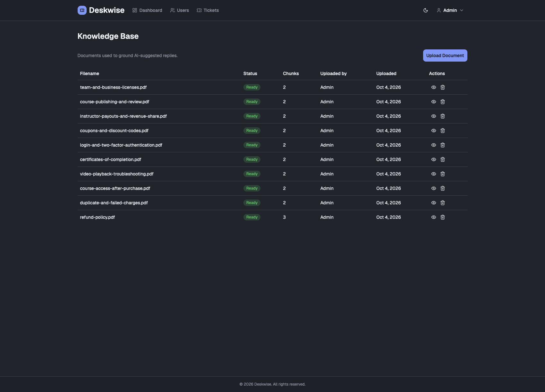
Task: Click the Oct 4, 2026 date for team-and-business-licenses.pdf
Action: [x=388, y=87]
